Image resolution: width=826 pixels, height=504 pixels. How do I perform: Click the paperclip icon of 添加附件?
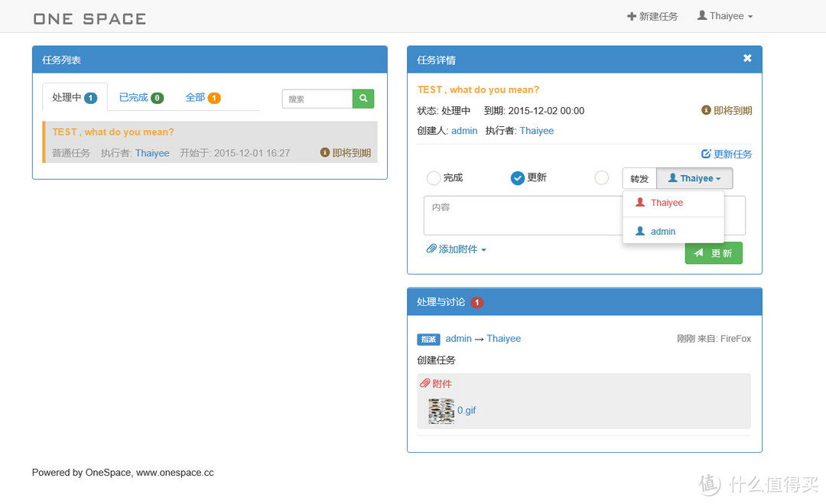[431, 249]
